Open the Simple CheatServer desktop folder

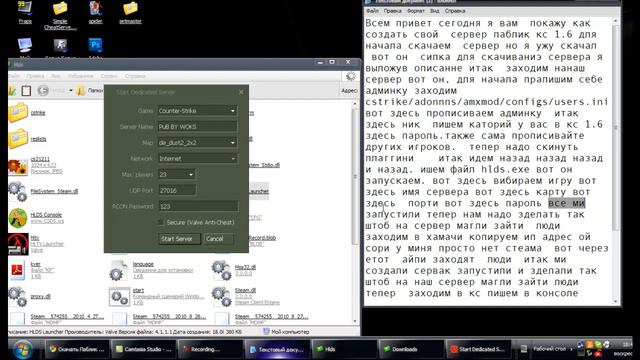point(60,16)
